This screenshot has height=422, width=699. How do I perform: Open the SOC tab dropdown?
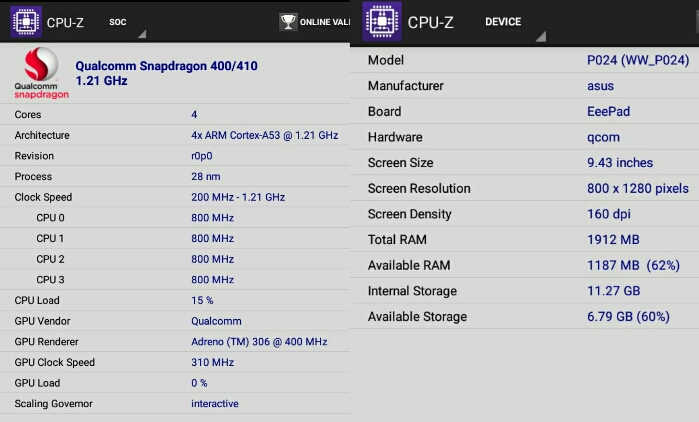click(x=118, y=22)
